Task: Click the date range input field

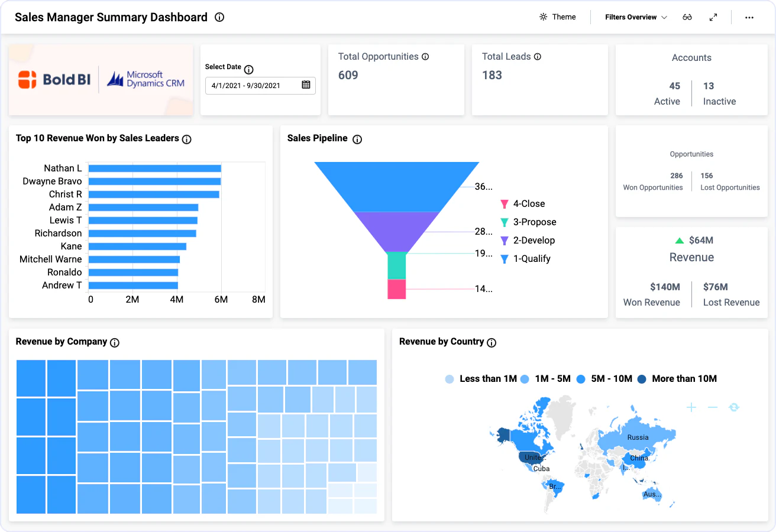Action: click(260, 85)
